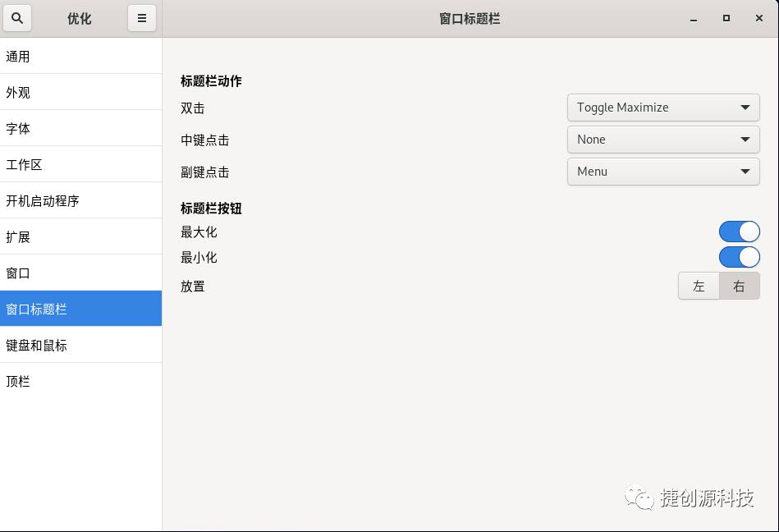Viewport: 779px width, 532px height.
Task: Open 开机启动程序 settings
Action: [81, 200]
